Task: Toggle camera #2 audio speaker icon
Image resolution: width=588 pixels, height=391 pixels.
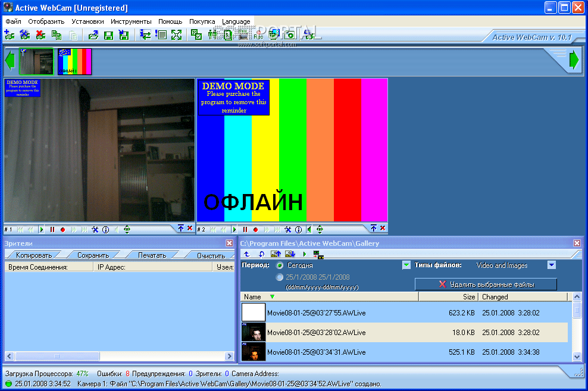Action: (309, 230)
